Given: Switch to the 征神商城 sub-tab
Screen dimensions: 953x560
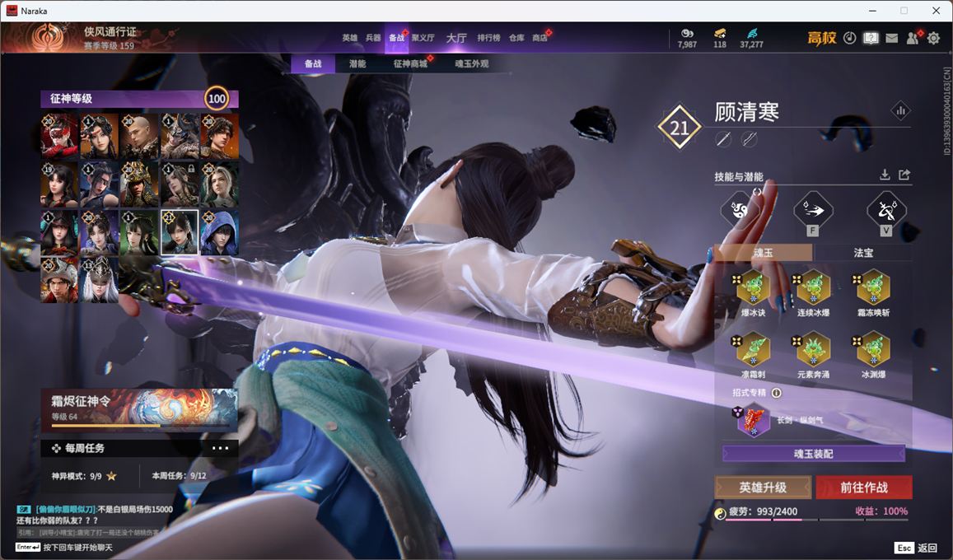Looking at the screenshot, I should 410,63.
